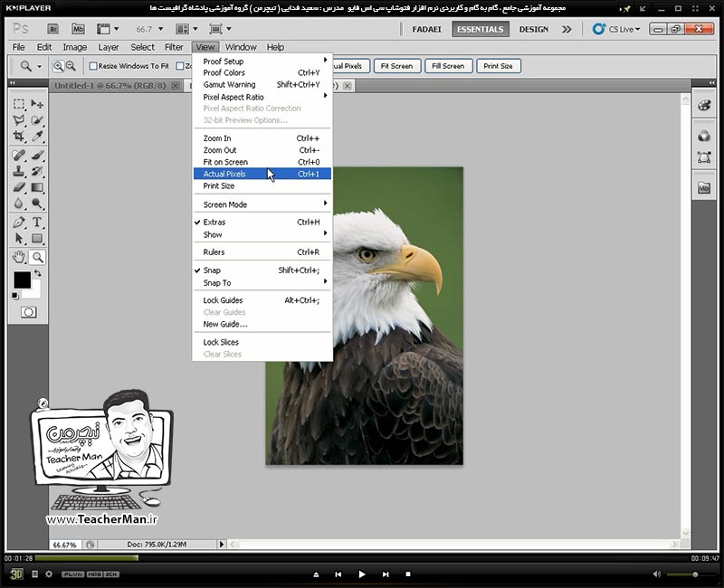This screenshot has height=588, width=724.
Task: Click the zoom in magnifier in options bar
Action: (58, 66)
